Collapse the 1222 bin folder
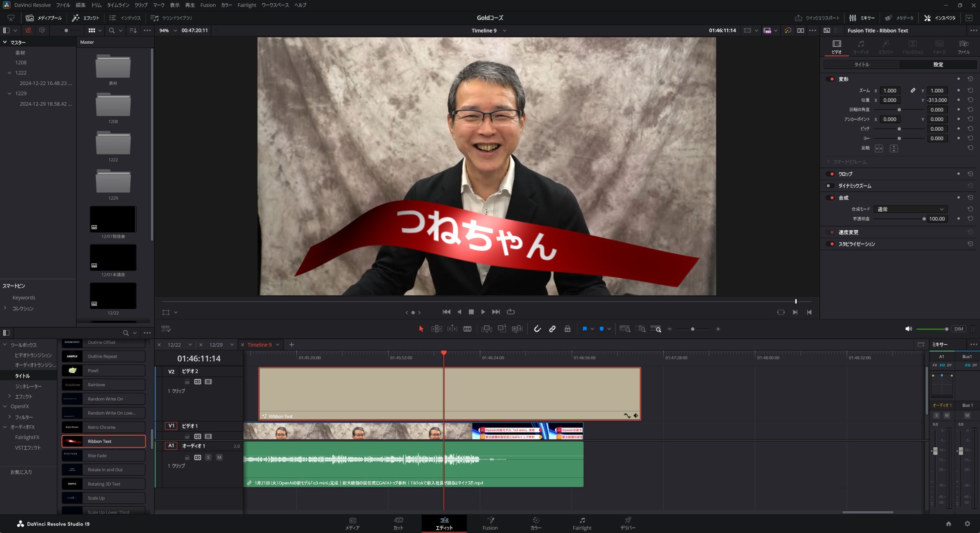980x533 pixels. (x=9, y=73)
